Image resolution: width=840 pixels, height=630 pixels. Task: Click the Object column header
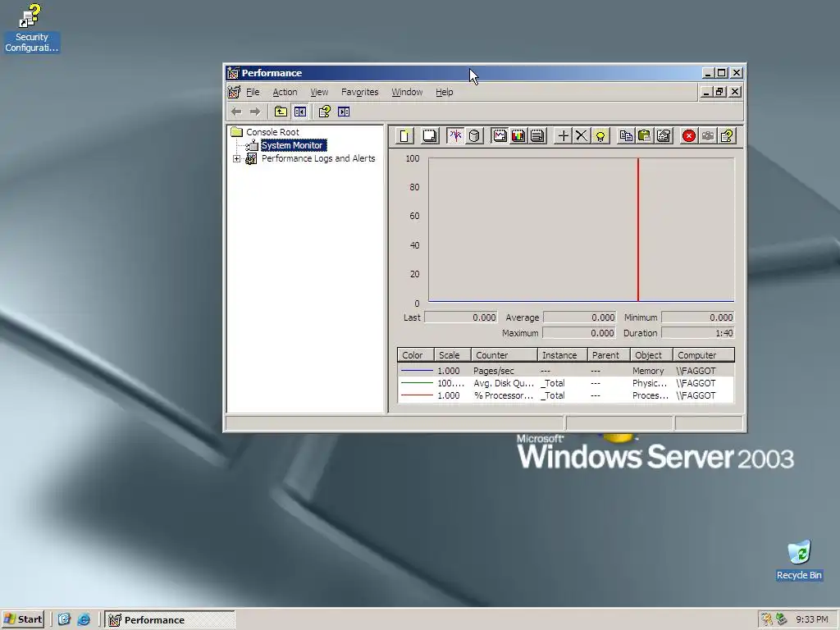(x=651, y=355)
